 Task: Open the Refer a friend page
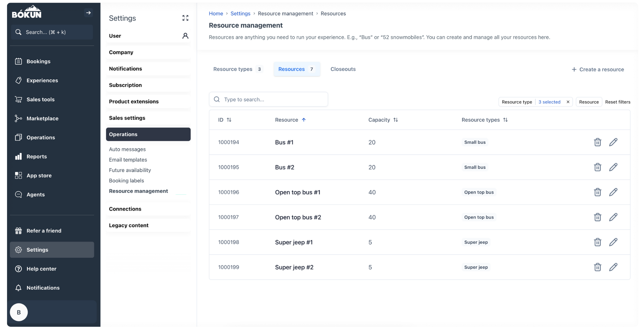pos(44,230)
